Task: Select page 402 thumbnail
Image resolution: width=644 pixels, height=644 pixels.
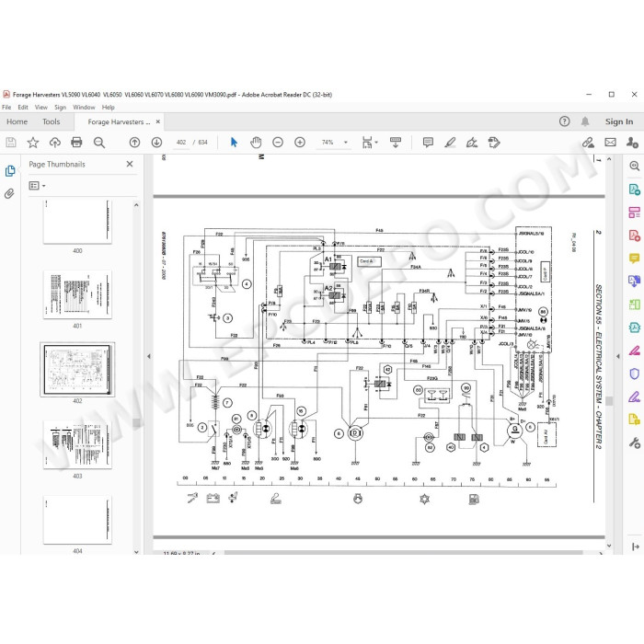Action: pyautogui.click(x=77, y=369)
